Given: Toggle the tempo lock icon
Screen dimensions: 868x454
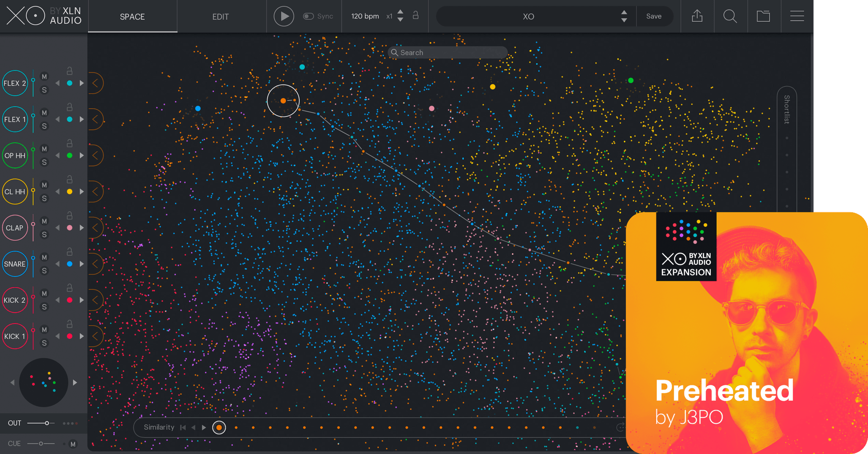Looking at the screenshot, I should point(415,15).
